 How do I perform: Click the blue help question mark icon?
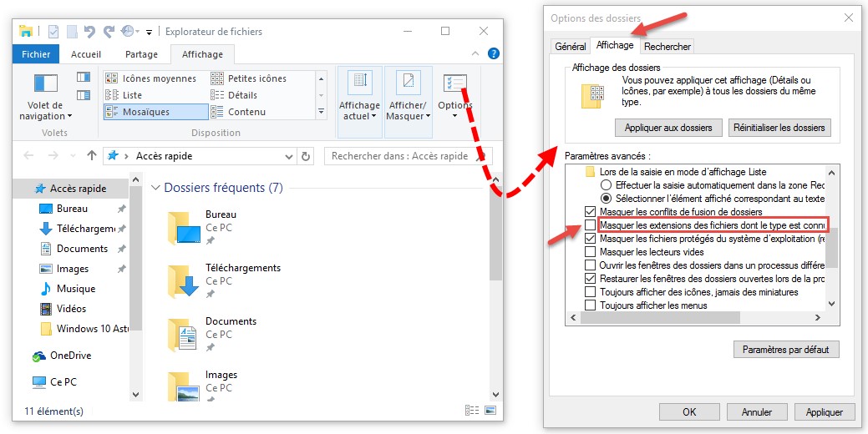[494, 54]
